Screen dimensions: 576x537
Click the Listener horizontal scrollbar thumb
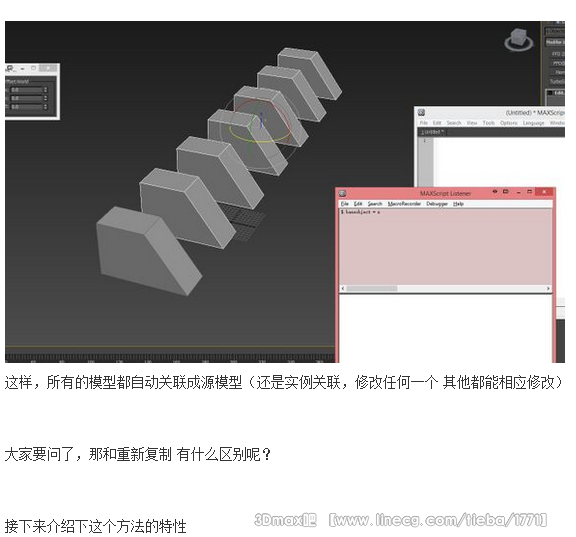pos(372,288)
